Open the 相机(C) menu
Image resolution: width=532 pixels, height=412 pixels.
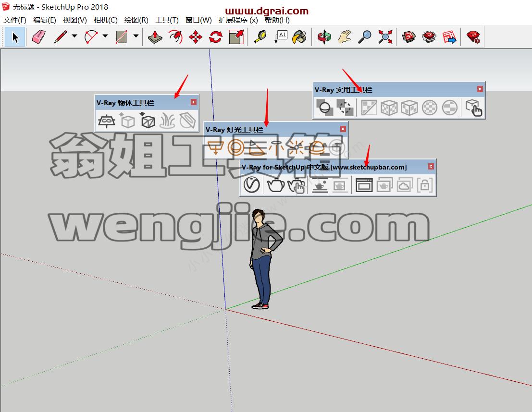tap(106, 20)
